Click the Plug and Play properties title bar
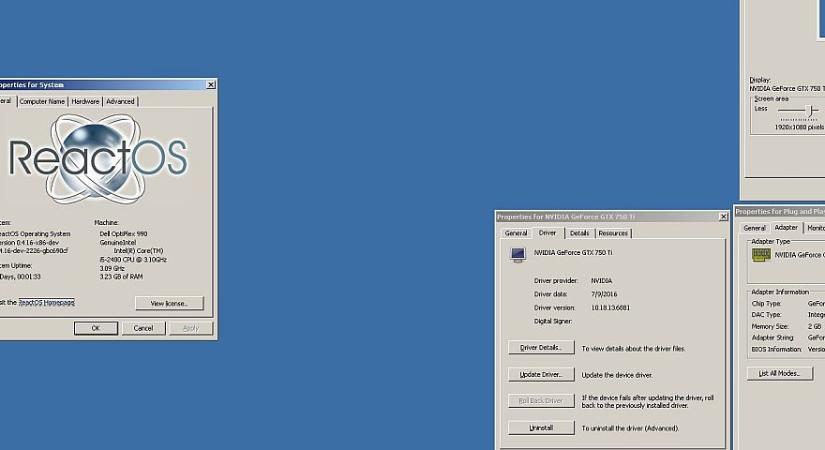This screenshot has width=825, height=450. [x=780, y=212]
